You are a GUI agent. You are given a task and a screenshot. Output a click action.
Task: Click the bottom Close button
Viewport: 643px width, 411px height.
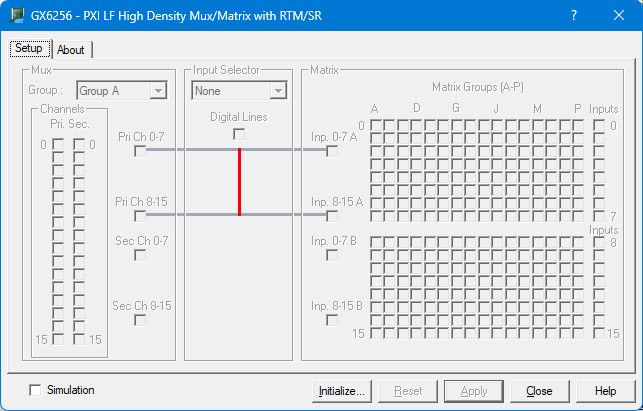click(x=539, y=391)
